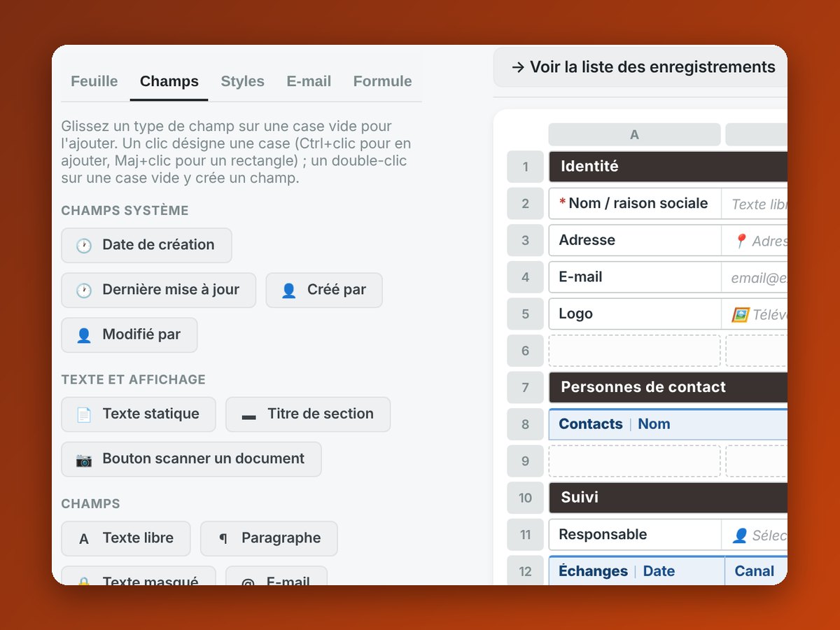
Task: Go to the E-mail tab
Action: pyautogui.click(x=309, y=81)
